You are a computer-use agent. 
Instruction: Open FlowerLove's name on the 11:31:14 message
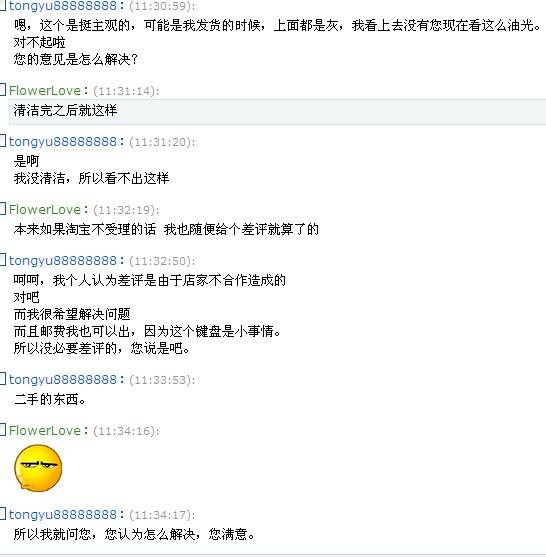click(45, 91)
